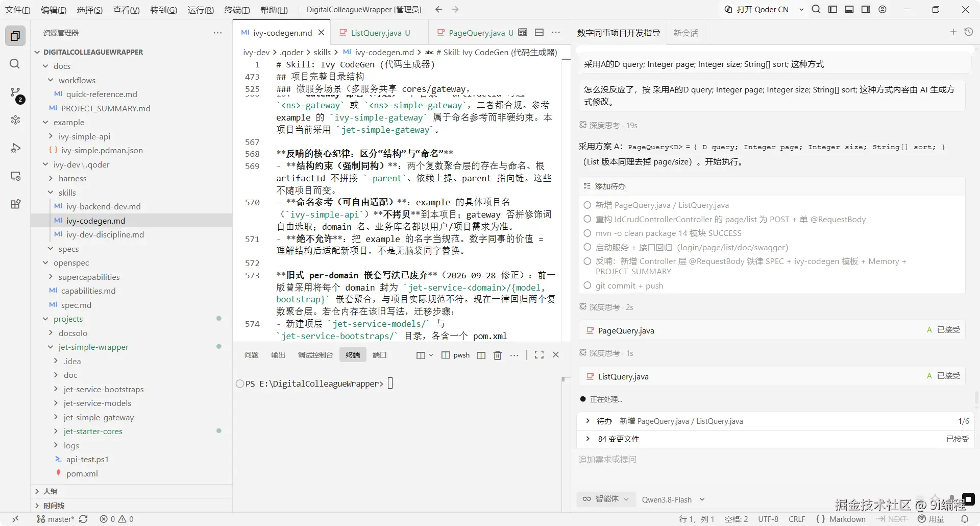Open the 运行(R) menu
Image resolution: width=980 pixels, height=526 pixels.
point(201,10)
